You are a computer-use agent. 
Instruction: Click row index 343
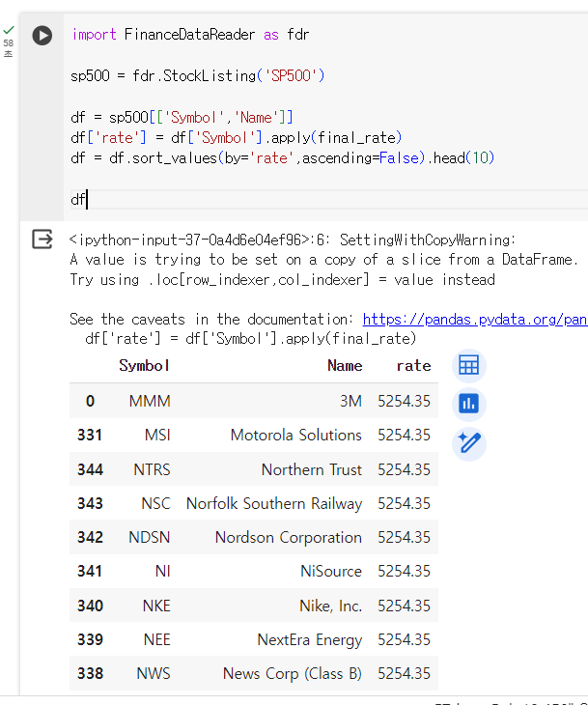pos(90,503)
